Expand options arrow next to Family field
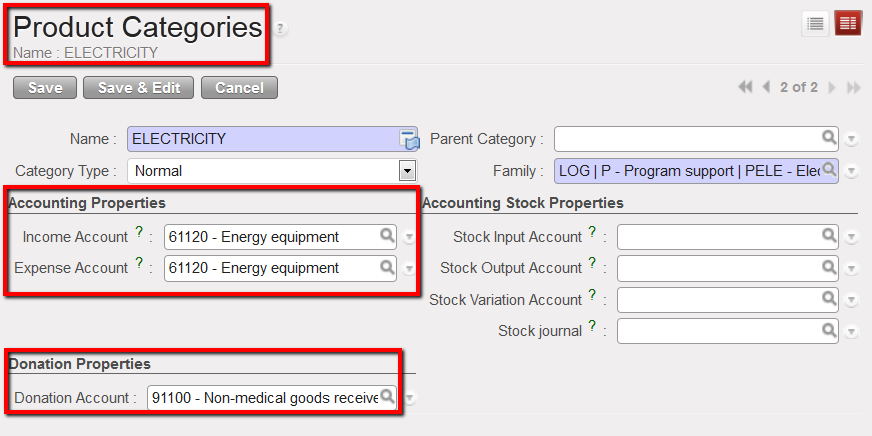This screenshot has width=872, height=436. click(x=851, y=171)
